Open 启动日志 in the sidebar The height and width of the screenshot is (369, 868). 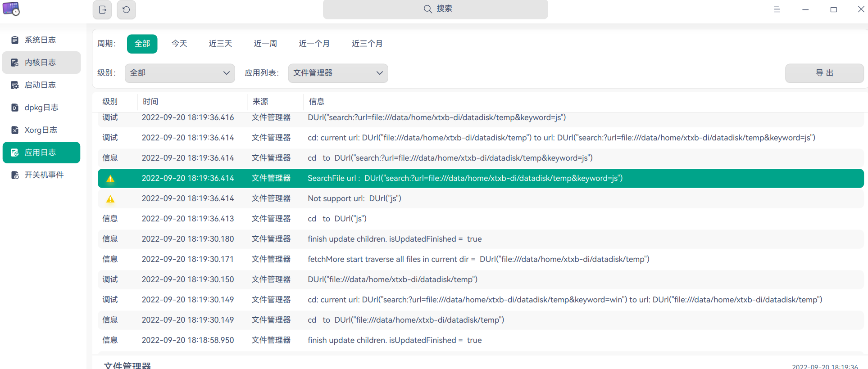pos(41,85)
